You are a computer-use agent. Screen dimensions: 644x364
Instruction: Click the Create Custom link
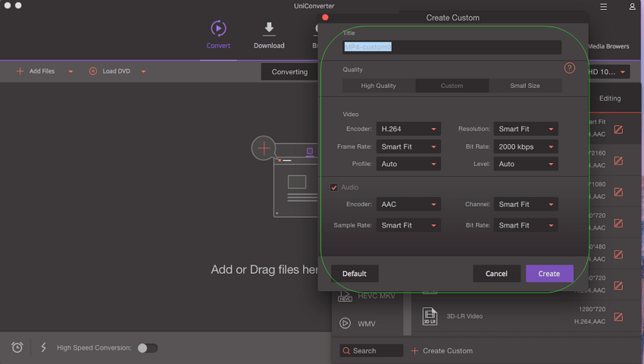click(448, 351)
